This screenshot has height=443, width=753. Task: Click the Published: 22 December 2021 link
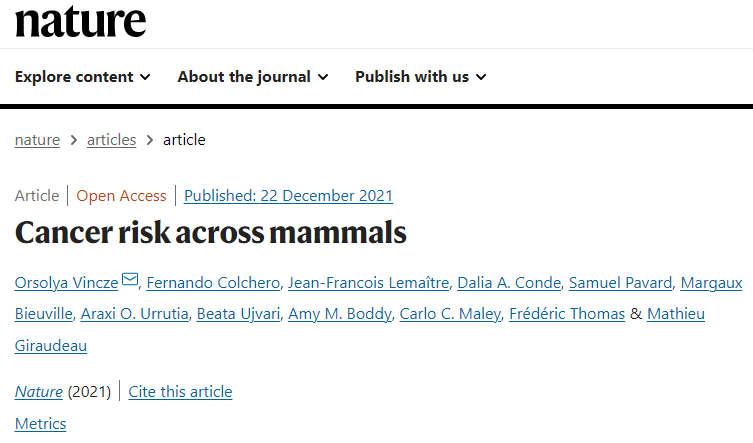click(x=288, y=196)
